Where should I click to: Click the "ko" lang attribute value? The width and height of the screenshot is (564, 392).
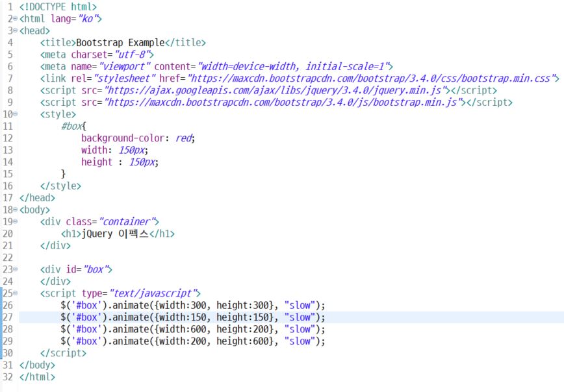coord(88,19)
